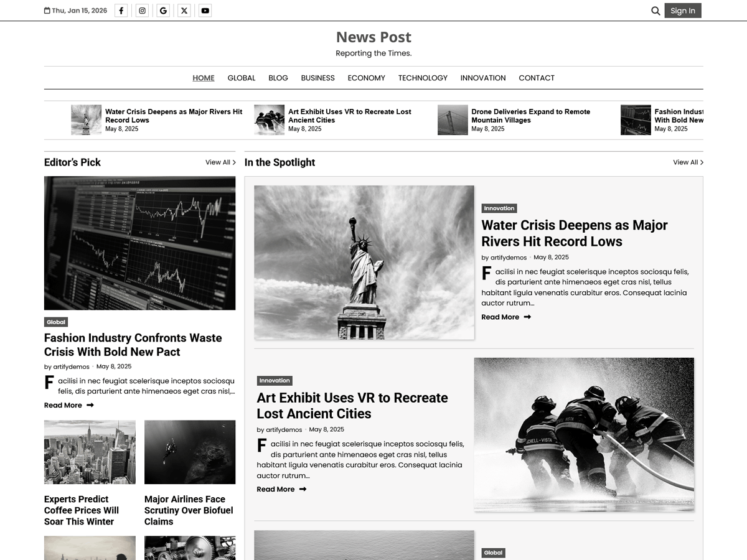The height and width of the screenshot is (560, 747).
Task: Open the Facebook social icon
Action: (x=121, y=10)
